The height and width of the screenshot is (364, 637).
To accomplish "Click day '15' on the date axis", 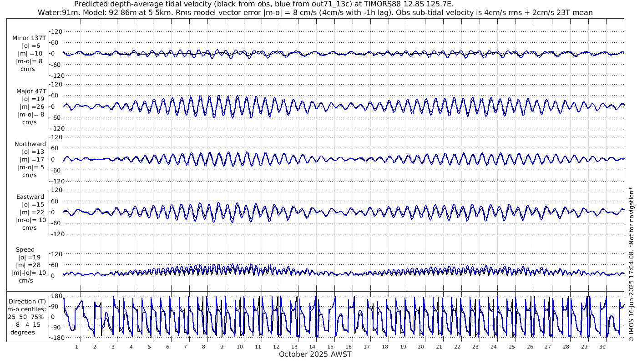I will [x=330, y=346].
